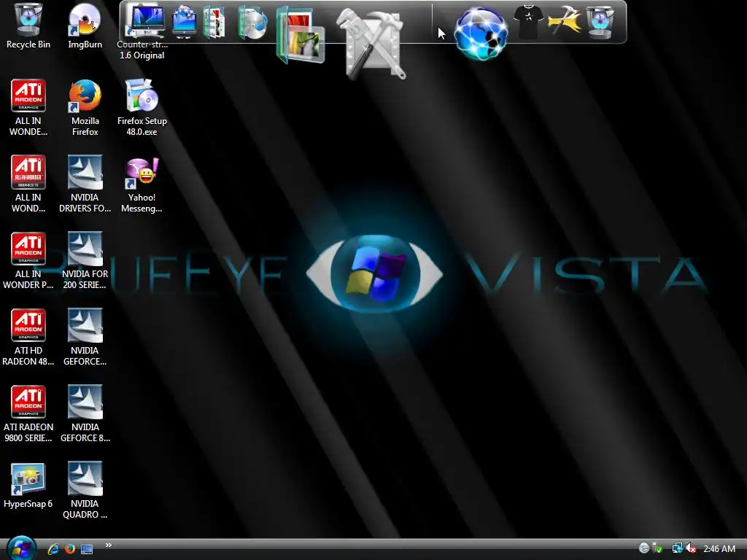
Task: Click the round gray face tray icon
Action: [x=644, y=548]
